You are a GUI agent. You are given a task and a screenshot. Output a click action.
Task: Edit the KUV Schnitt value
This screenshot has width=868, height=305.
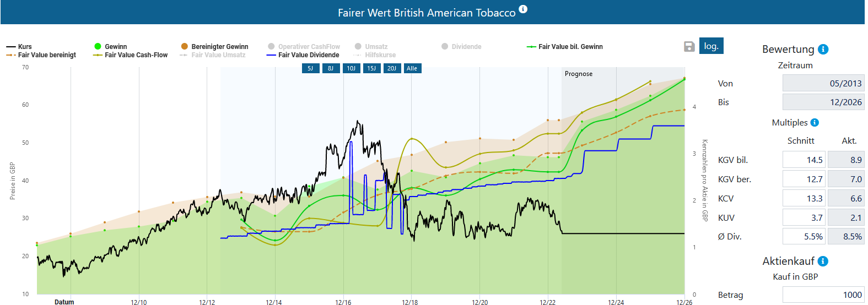pyautogui.click(x=804, y=217)
